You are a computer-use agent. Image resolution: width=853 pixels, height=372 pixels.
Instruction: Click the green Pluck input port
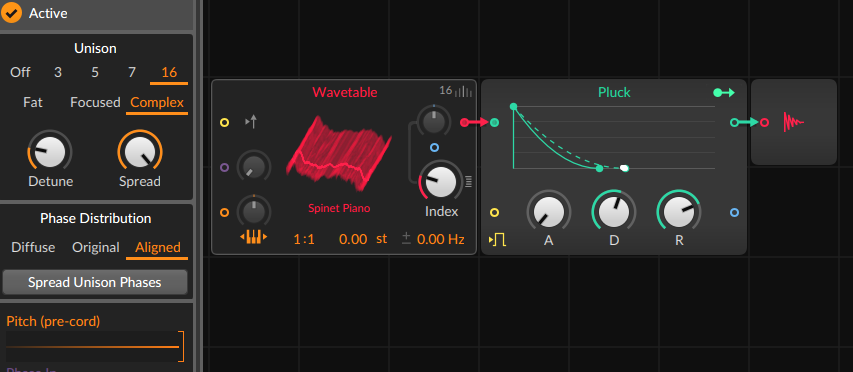point(495,123)
